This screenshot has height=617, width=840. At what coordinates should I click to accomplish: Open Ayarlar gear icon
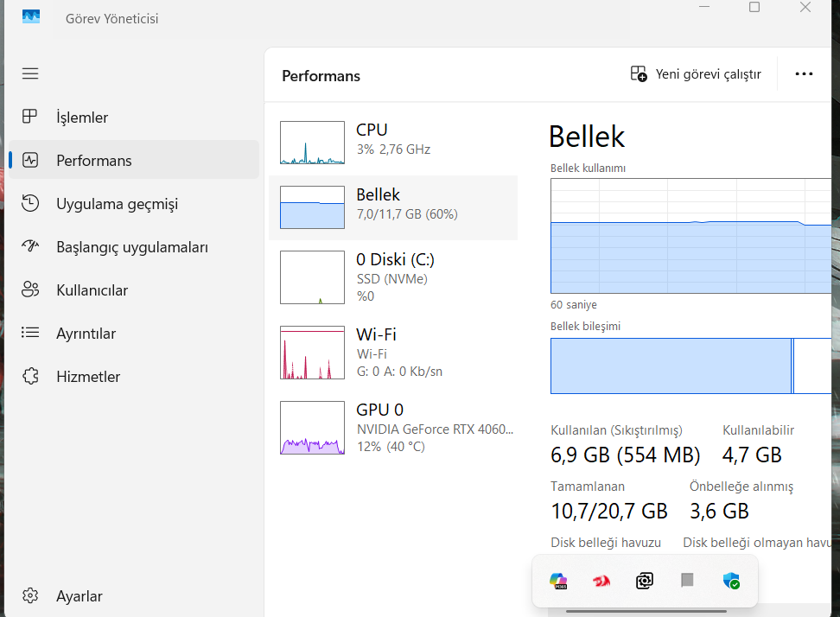coord(30,595)
